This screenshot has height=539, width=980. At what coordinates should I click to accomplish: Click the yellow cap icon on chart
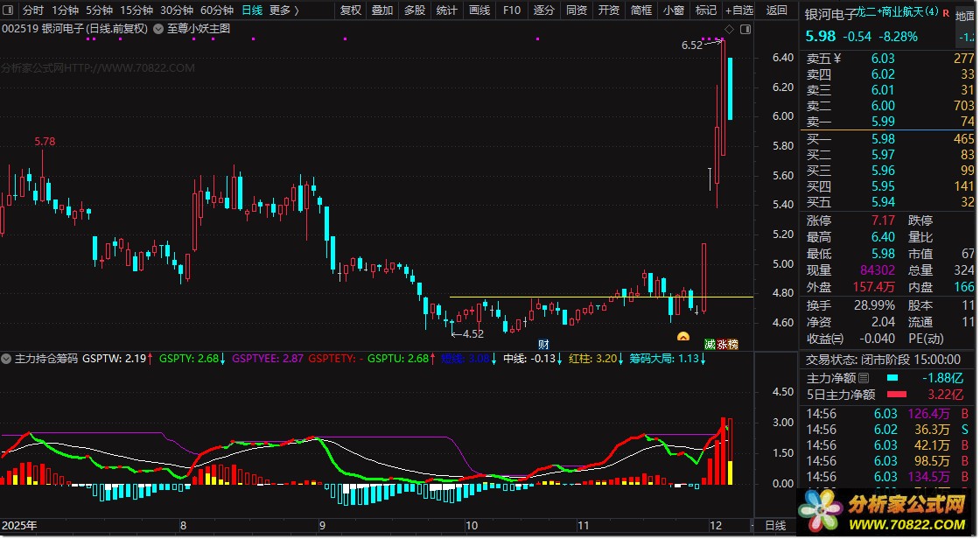[x=683, y=336]
